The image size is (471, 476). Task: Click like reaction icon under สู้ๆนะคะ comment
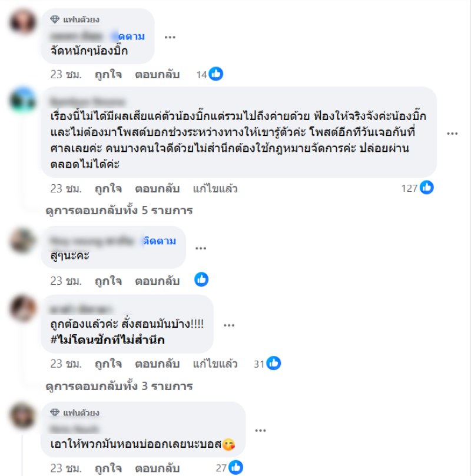[x=201, y=279]
